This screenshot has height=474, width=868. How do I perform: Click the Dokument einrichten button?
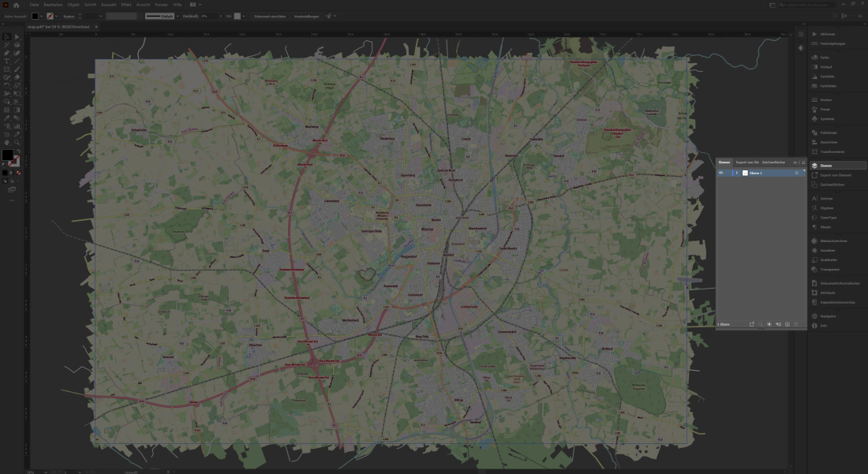270,16
